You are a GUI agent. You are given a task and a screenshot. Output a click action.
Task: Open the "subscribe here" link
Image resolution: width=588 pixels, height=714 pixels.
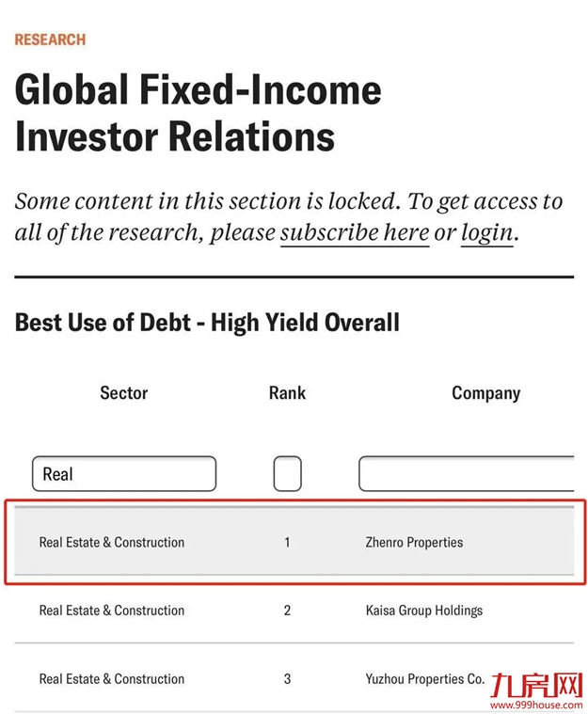tap(355, 232)
